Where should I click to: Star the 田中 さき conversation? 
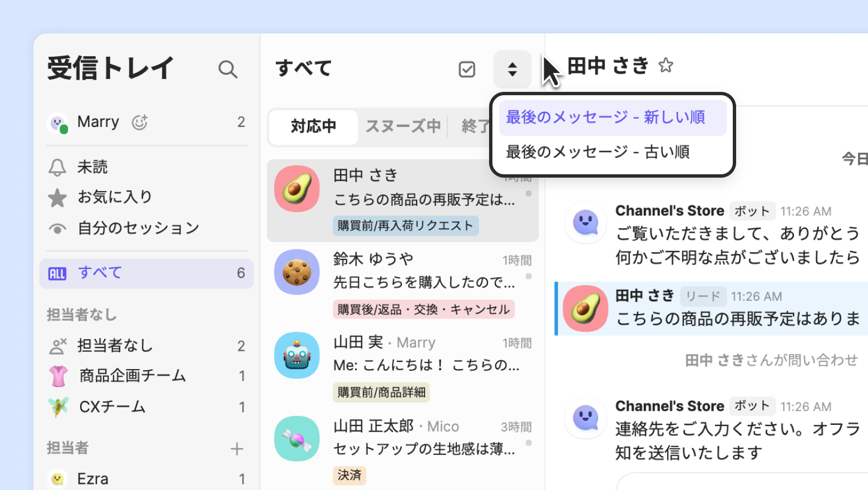[x=665, y=66]
